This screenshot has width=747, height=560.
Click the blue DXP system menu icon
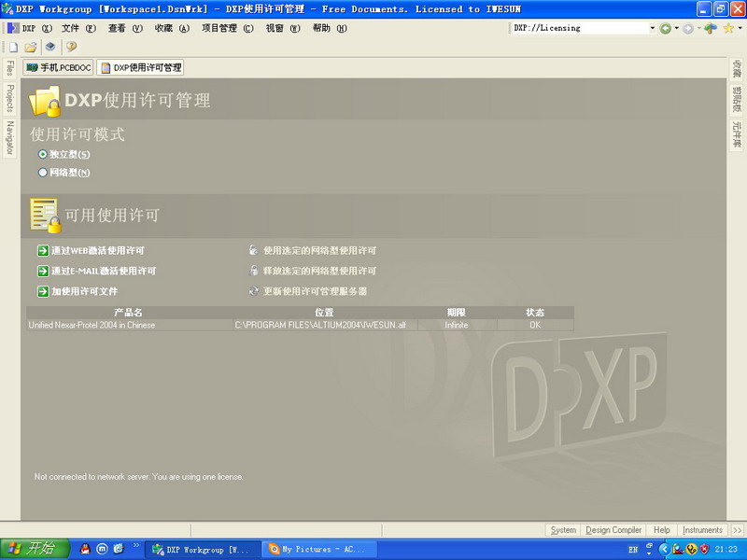(x=13, y=28)
